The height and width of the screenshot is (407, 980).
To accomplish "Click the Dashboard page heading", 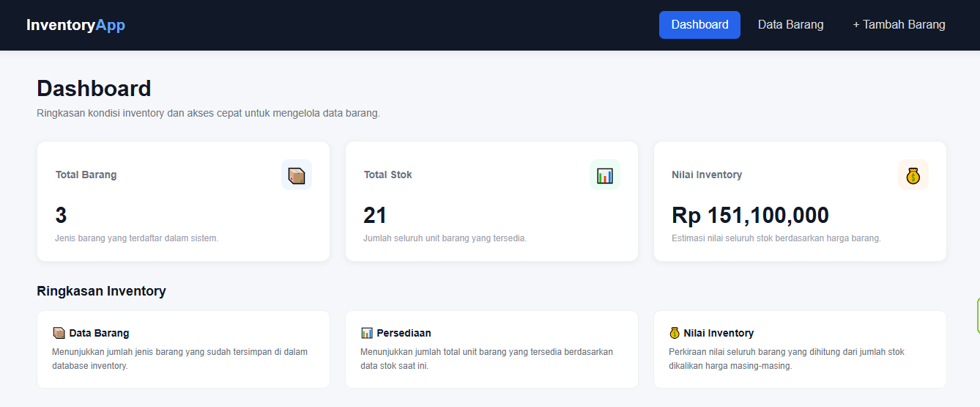I will pyautogui.click(x=94, y=89).
